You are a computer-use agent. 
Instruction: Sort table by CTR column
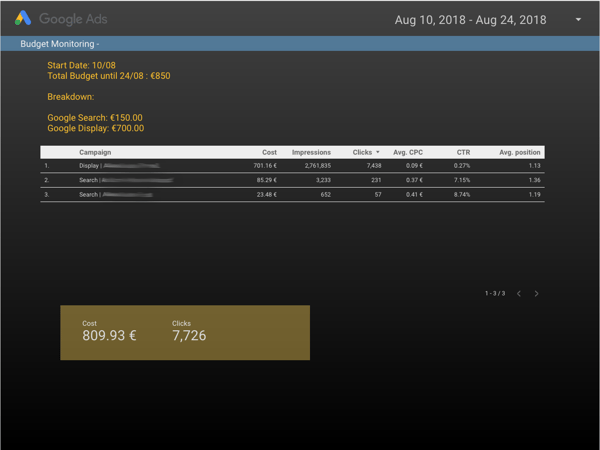pos(463,152)
